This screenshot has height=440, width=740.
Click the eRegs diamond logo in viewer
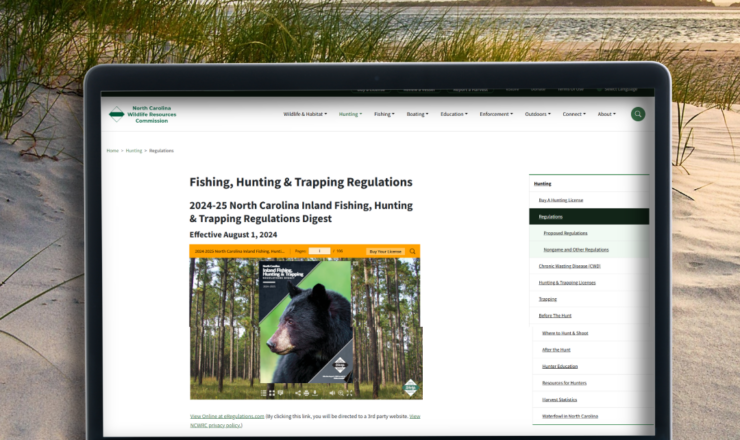tap(411, 388)
